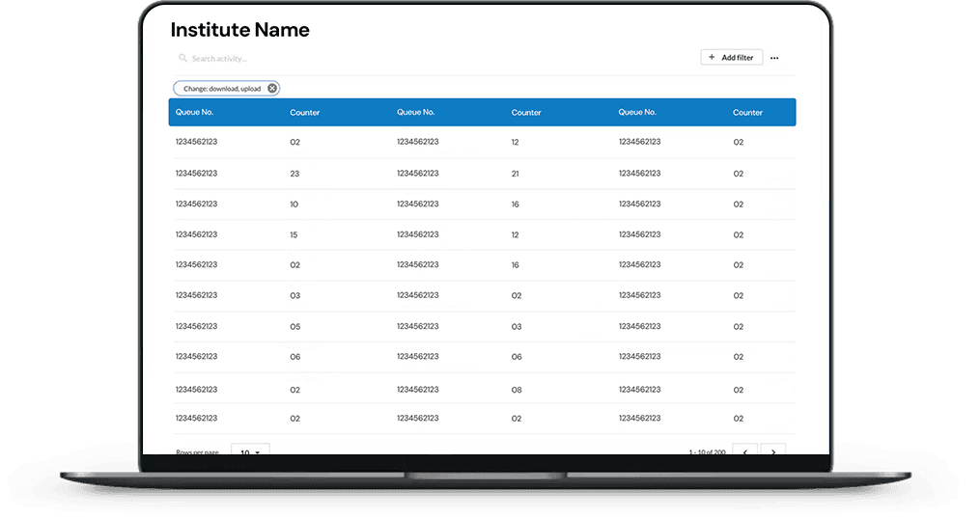Image resolution: width=980 pixels, height=519 pixels.
Task: Select the Change: download, upload filter chip label
Action: pos(222,89)
